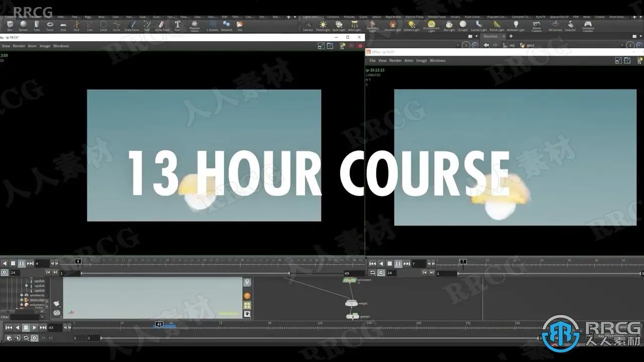Open Anim menu in left MPlay window
The width and height of the screenshot is (644, 362).
[x=32, y=46]
